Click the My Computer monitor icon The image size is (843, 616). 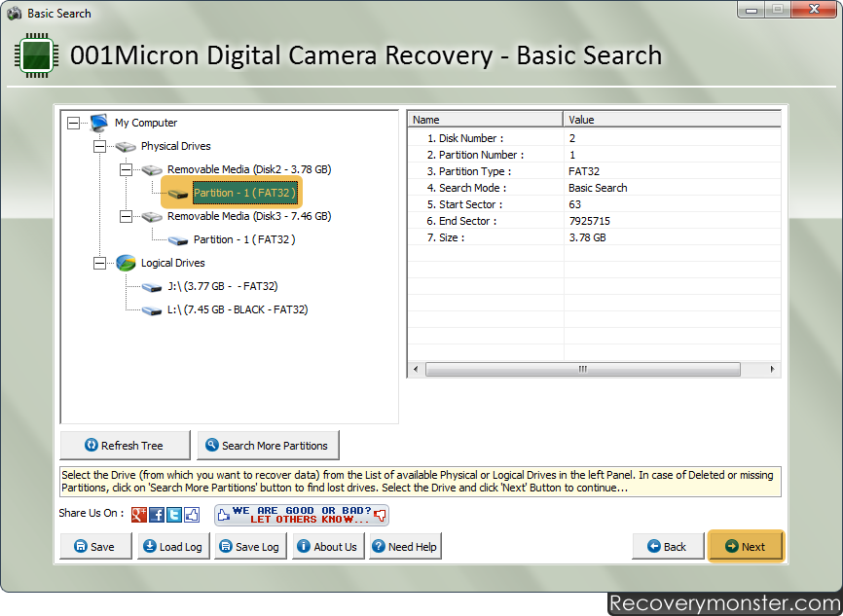99,123
